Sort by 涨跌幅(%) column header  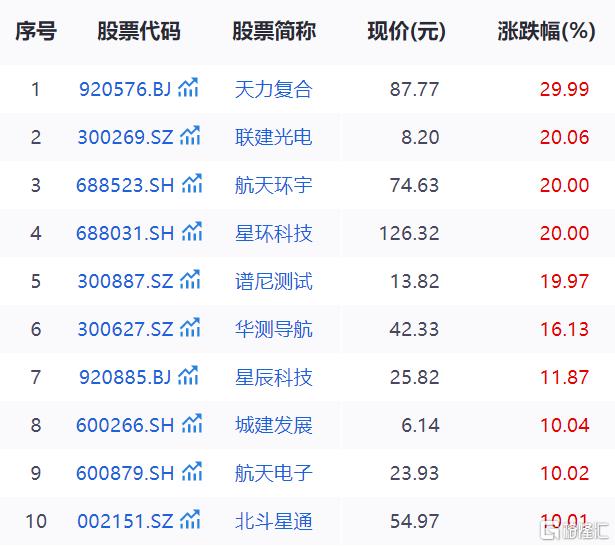click(x=546, y=31)
